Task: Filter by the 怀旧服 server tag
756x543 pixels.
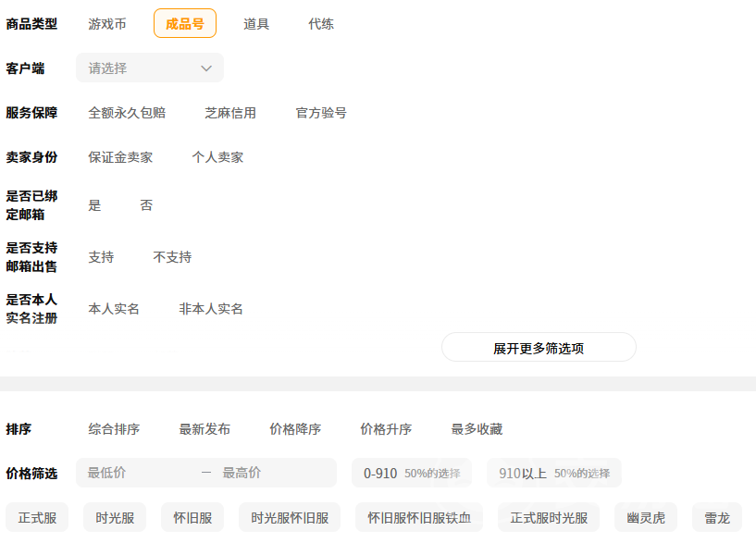Action: (192, 518)
